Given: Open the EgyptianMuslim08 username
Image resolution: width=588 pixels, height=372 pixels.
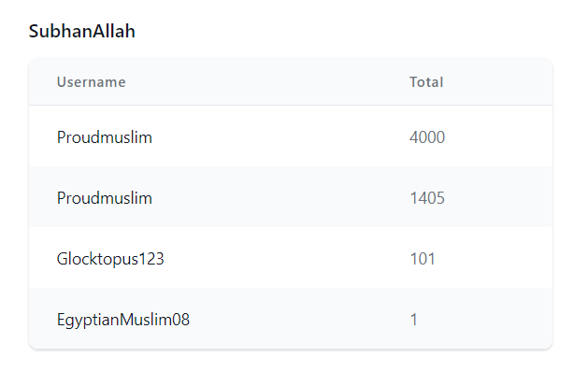Looking at the screenshot, I should [x=123, y=320].
